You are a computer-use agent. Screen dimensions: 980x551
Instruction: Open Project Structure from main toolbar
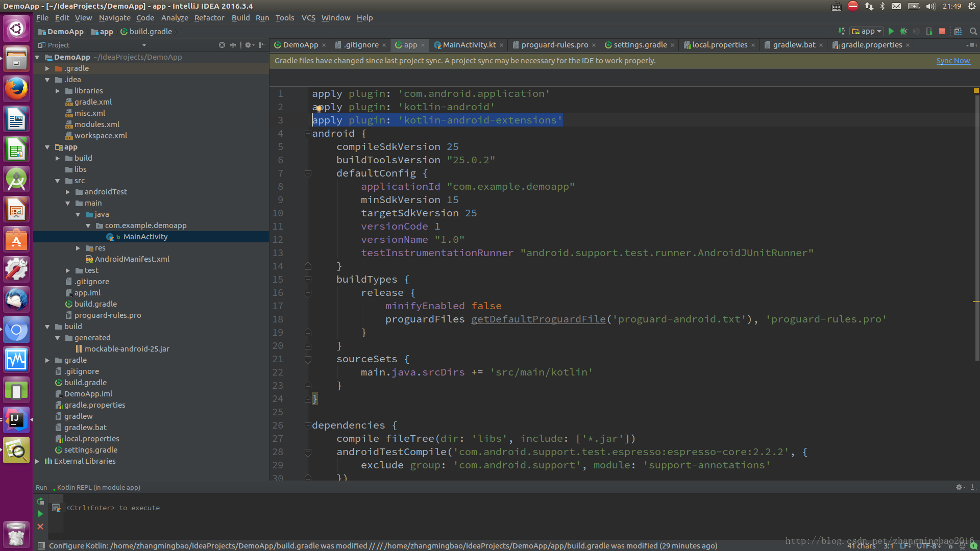coord(958,31)
